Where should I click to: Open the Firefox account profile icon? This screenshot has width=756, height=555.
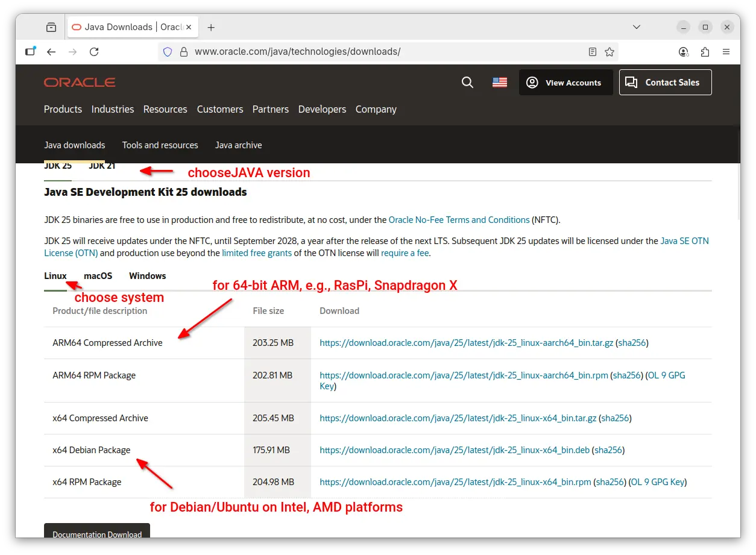684,52
